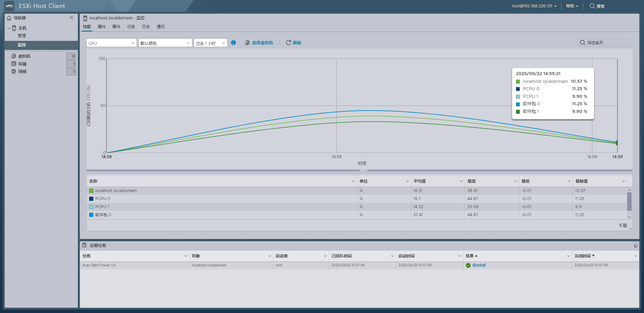Open 网络 using its sidebar icon
Image resolution: width=644 pixels, height=313 pixels.
pyautogui.click(x=14, y=71)
